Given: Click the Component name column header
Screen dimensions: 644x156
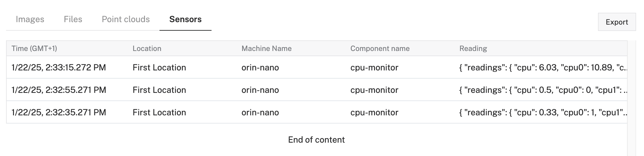Looking at the screenshot, I should [380, 49].
